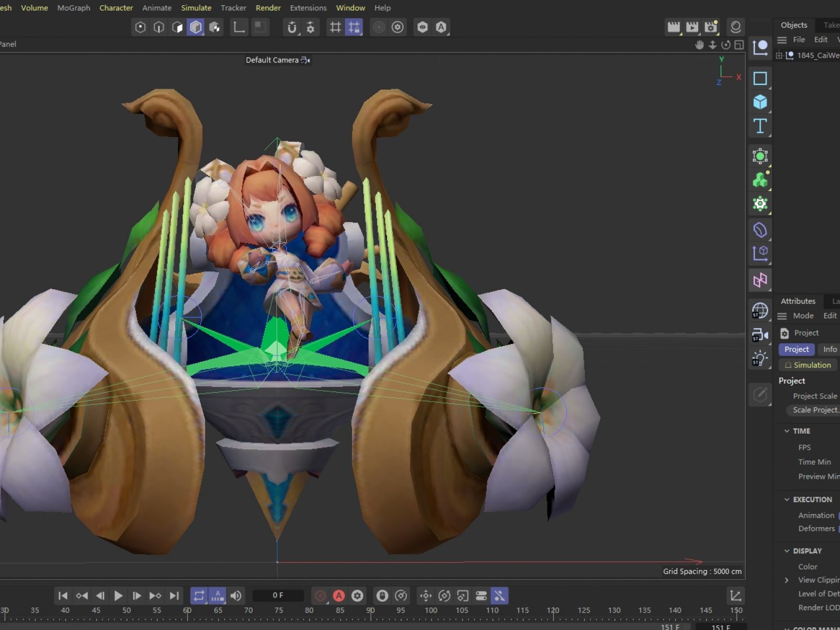
Task: Open the Character menu
Action: coord(116,8)
